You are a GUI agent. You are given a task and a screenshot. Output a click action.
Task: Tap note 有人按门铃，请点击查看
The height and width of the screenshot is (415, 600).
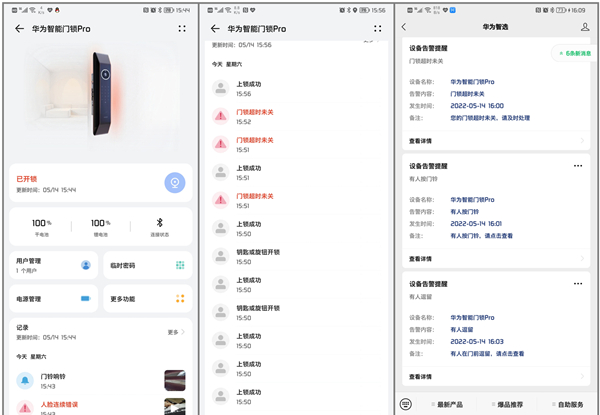tap(481, 236)
